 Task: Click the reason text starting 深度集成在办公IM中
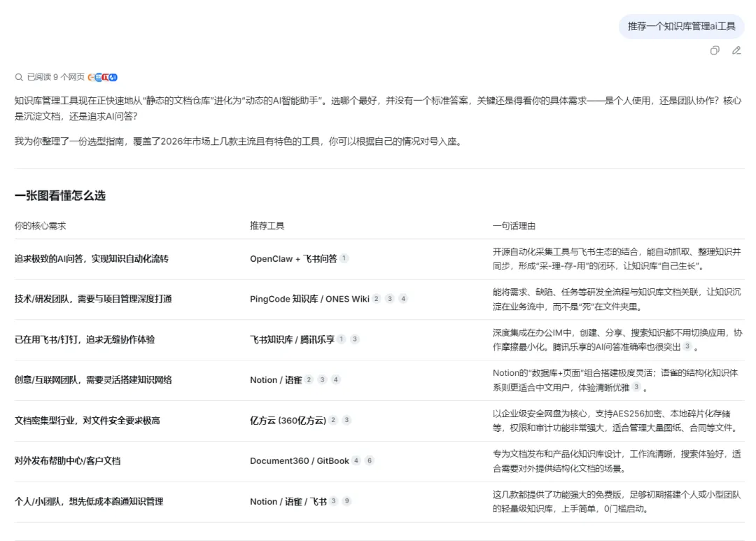pos(617,339)
